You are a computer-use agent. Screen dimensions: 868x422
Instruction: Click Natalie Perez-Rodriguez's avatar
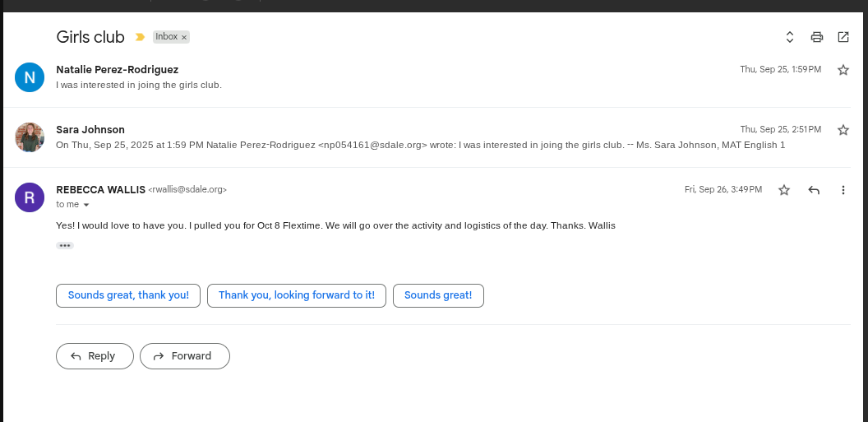point(30,77)
